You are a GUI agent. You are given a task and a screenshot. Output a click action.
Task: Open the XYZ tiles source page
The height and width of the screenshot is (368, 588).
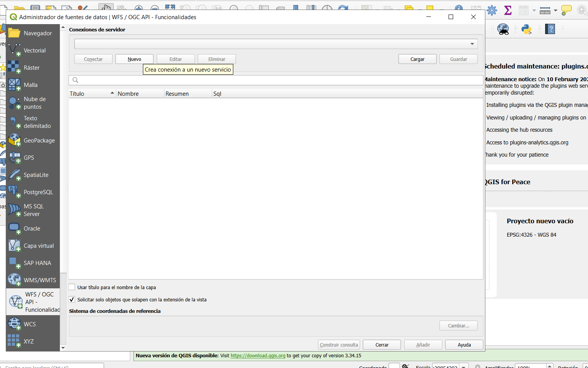33,342
